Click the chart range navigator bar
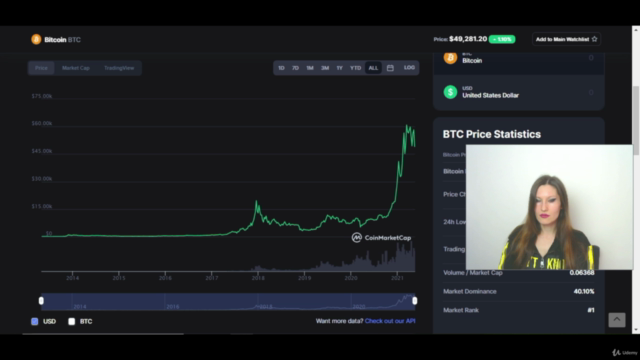 228,301
